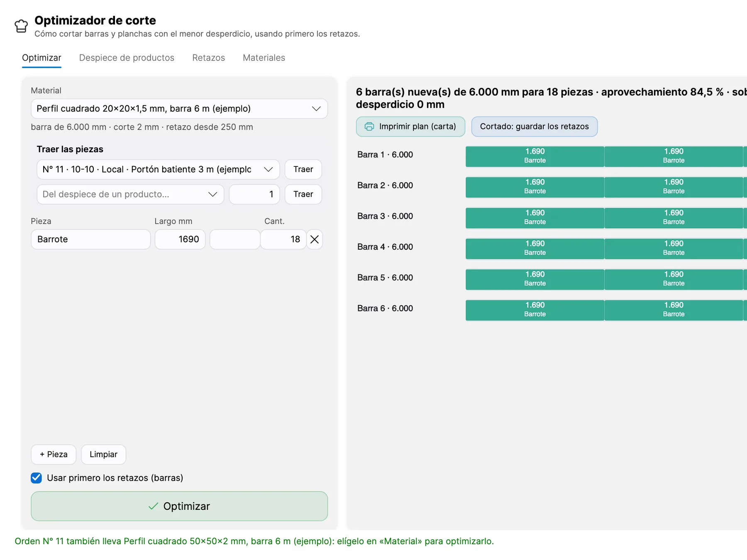The image size is (747, 560).
Task: Click the printer icon in Imprimir plan button
Action: [x=369, y=127]
